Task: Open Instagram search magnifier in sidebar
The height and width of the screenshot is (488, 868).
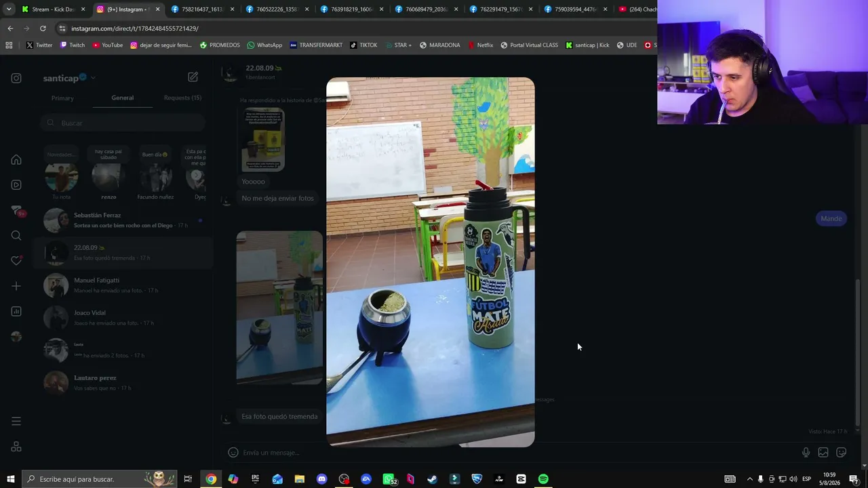Action: (x=16, y=236)
